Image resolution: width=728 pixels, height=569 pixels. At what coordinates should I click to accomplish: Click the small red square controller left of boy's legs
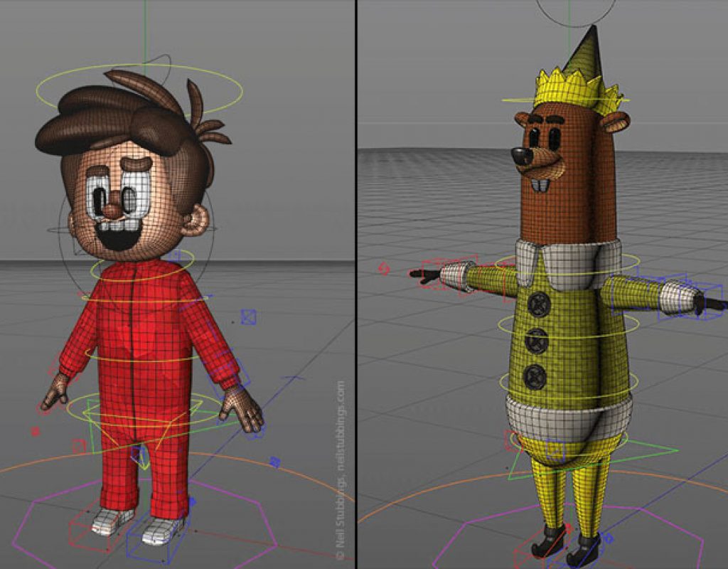(x=79, y=445)
